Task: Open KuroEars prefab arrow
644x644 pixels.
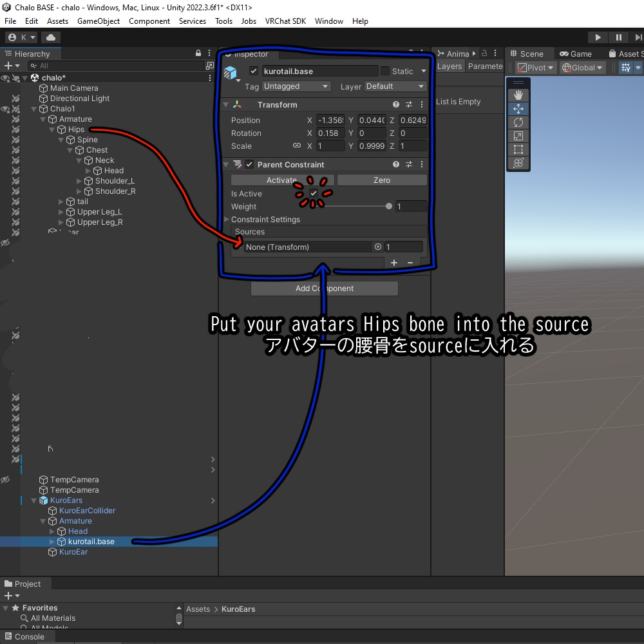Action: [213, 500]
